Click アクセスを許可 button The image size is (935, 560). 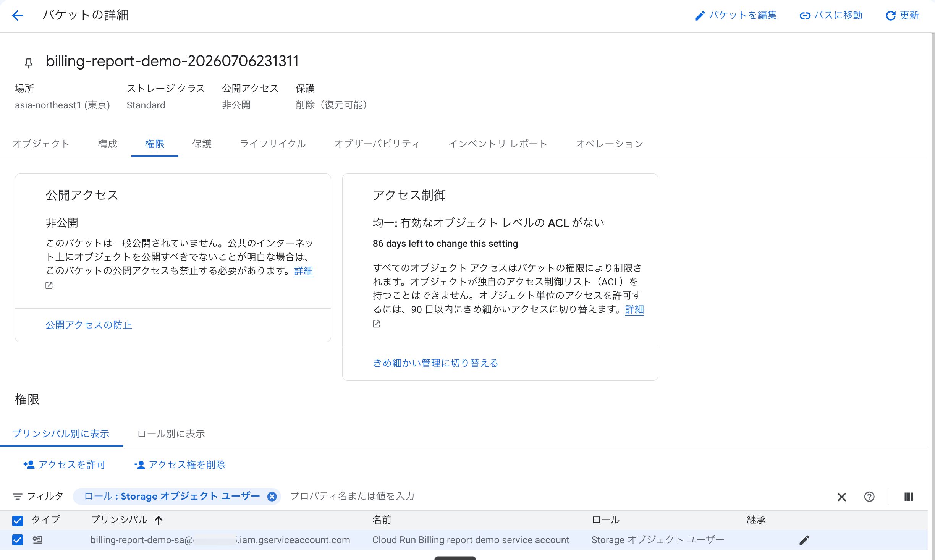click(x=64, y=465)
